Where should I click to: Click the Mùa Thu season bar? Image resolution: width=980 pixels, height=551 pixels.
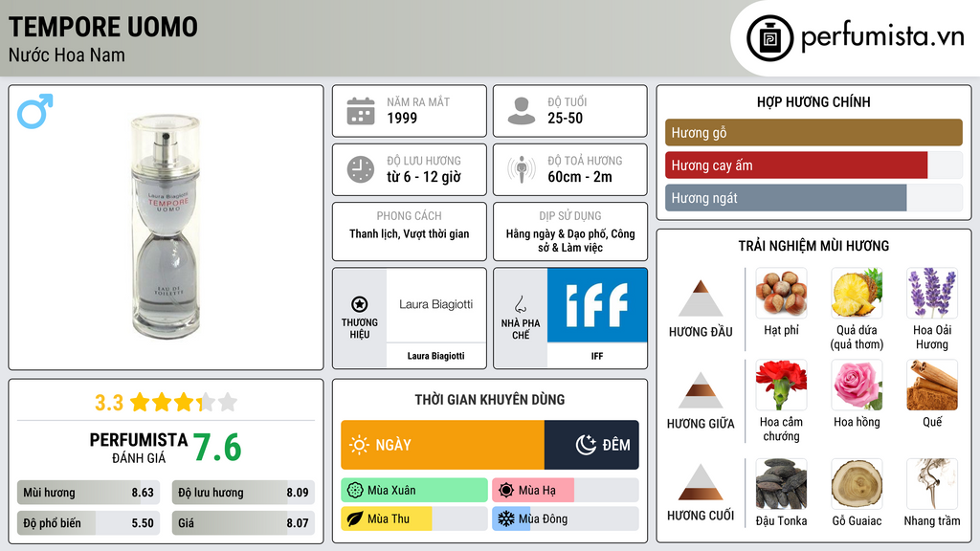pyautogui.click(x=414, y=519)
